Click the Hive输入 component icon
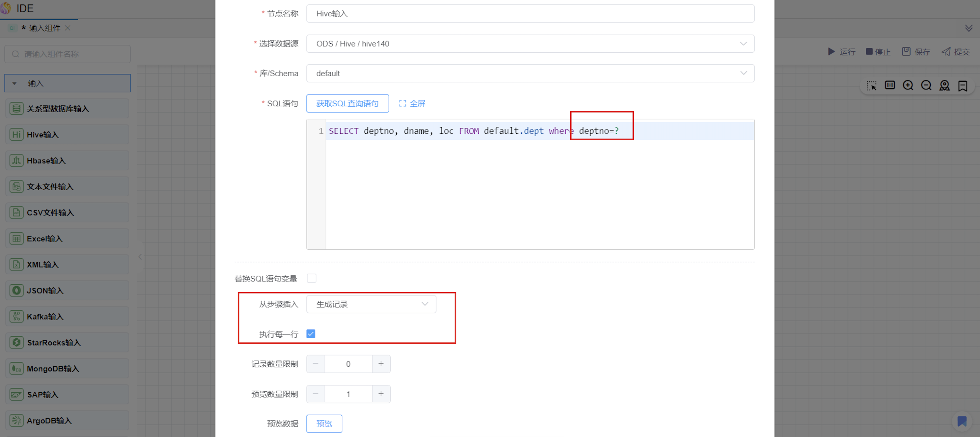Image resolution: width=980 pixels, height=437 pixels. (x=16, y=135)
